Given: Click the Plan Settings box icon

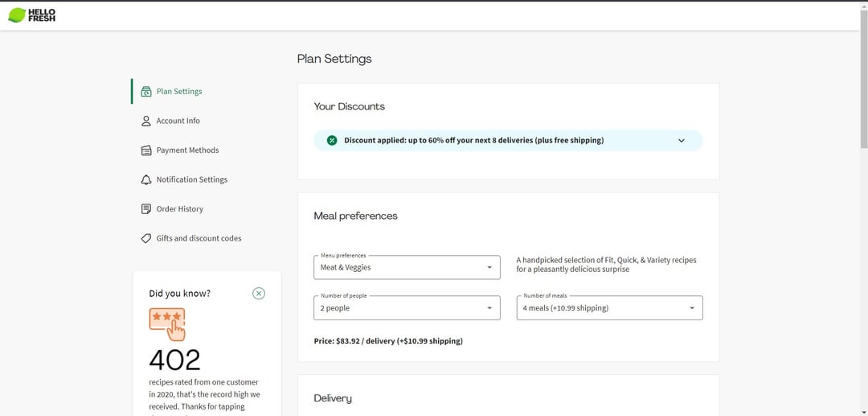Looking at the screenshot, I should click(x=145, y=92).
